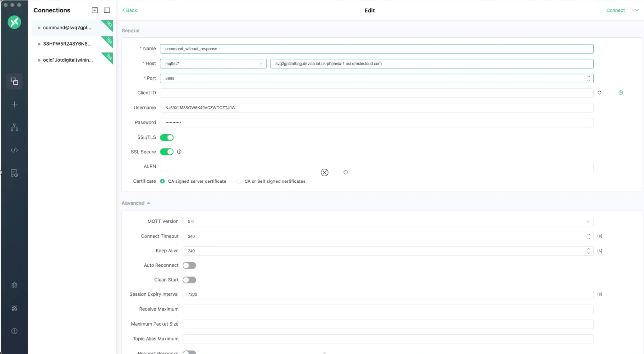Open the Script editor icon
This screenshot has height=354, width=644.
coord(14,150)
